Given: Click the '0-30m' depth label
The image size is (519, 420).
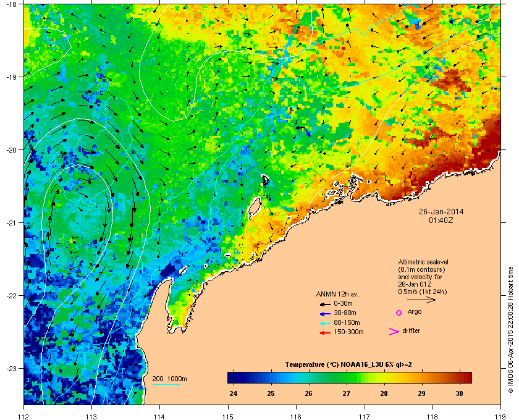Looking at the screenshot, I should (x=343, y=303).
